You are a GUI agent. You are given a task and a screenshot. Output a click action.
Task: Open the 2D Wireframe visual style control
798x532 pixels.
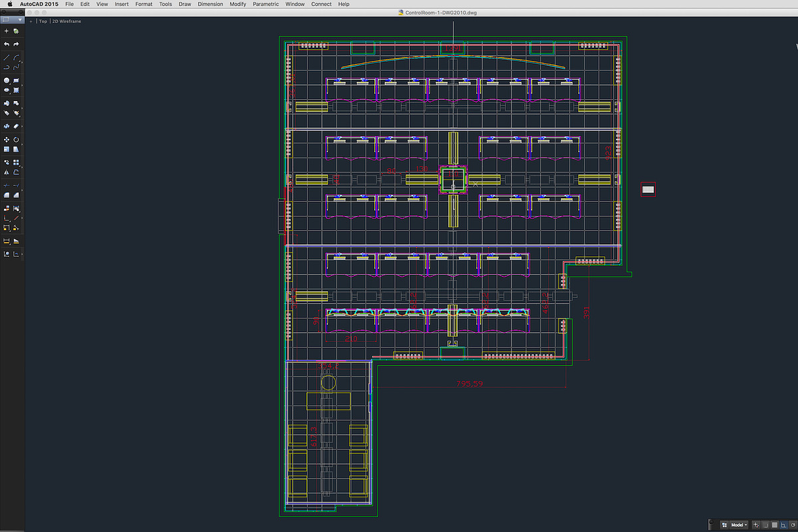pos(66,21)
